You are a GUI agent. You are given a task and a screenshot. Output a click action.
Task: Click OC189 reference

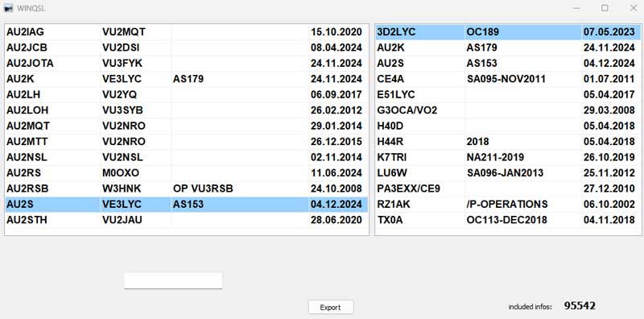[482, 32]
